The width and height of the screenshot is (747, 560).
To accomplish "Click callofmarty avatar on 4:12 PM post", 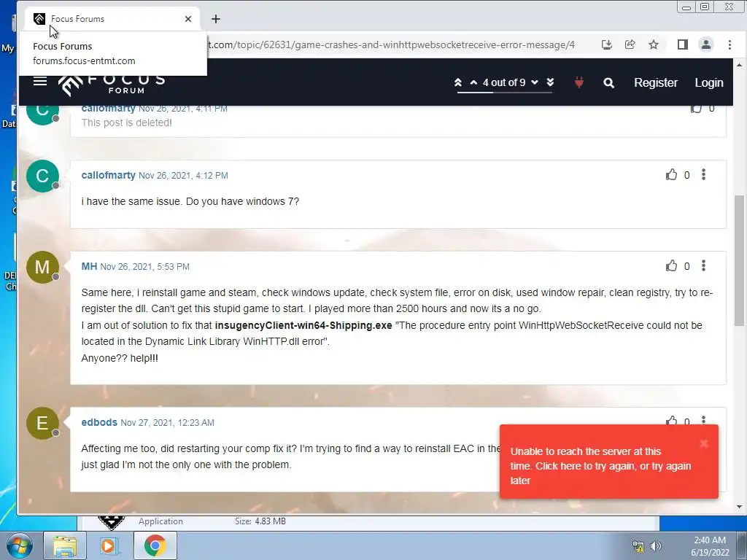I will pos(42,176).
